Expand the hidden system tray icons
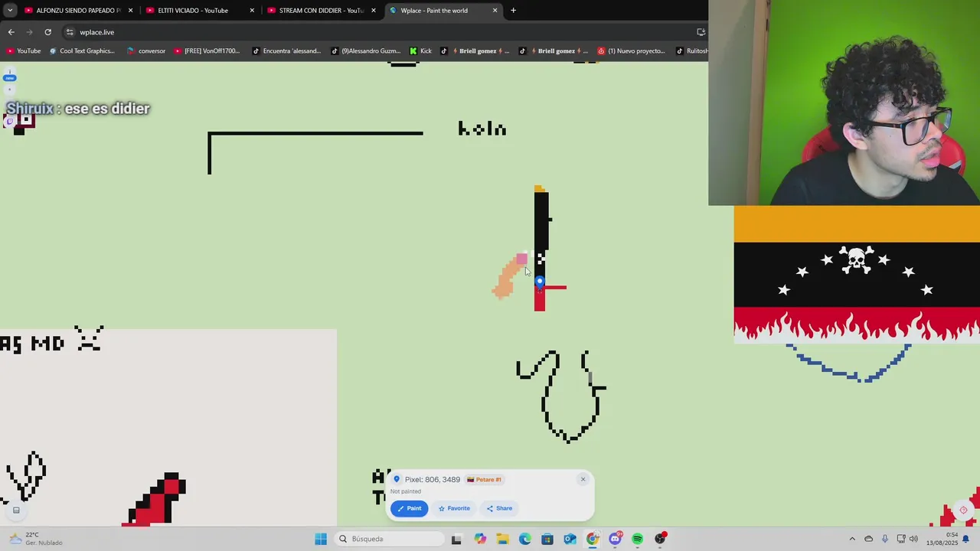 click(x=852, y=539)
